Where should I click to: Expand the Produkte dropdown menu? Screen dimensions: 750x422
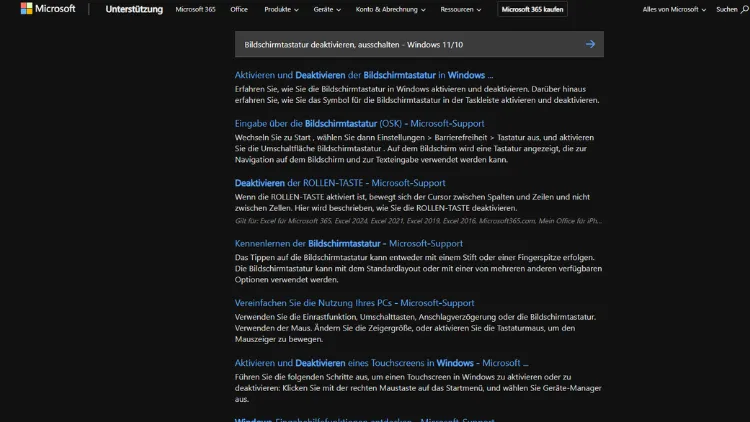tap(281, 10)
